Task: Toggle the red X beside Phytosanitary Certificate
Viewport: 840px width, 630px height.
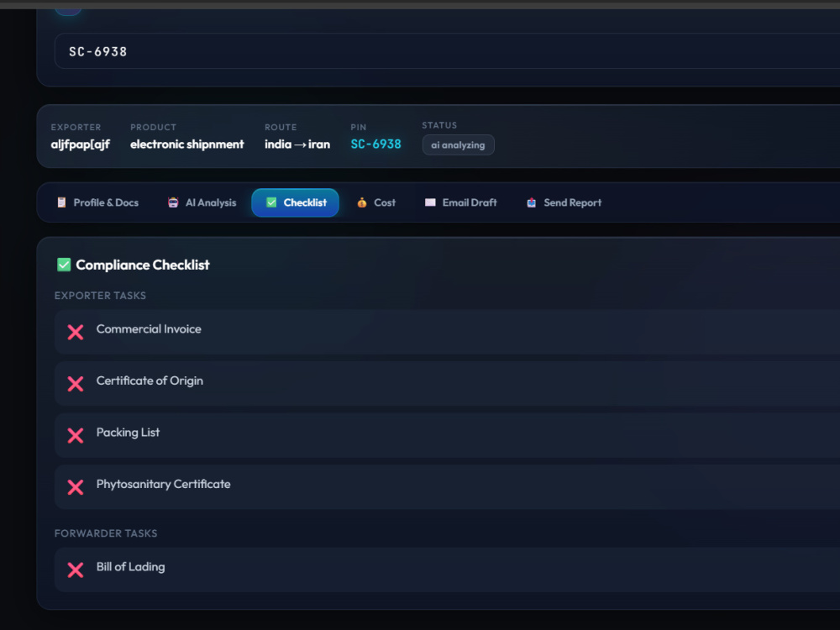Action: click(x=76, y=487)
